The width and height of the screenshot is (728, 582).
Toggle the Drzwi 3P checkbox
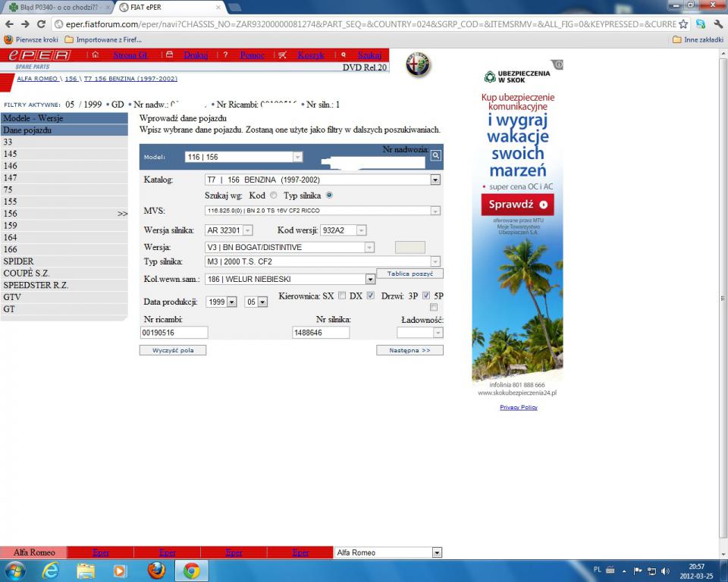coord(426,296)
